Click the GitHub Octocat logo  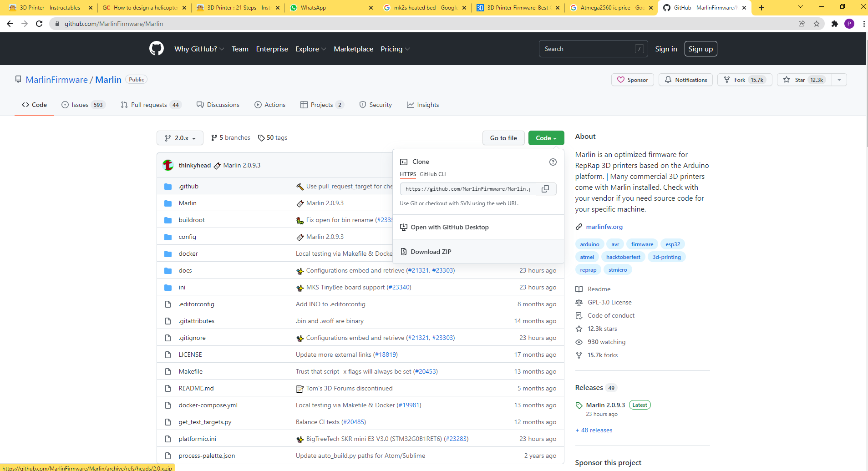point(157,48)
